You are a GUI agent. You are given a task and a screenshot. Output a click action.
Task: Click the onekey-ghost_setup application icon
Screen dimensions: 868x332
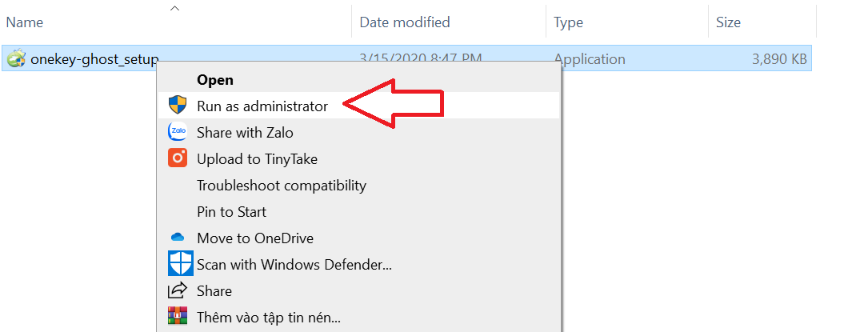pos(15,58)
